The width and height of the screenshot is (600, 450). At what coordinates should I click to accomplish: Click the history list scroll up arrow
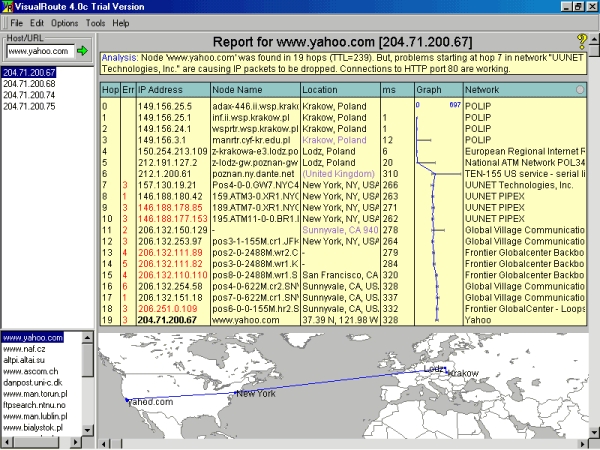pyautogui.click(x=88, y=338)
